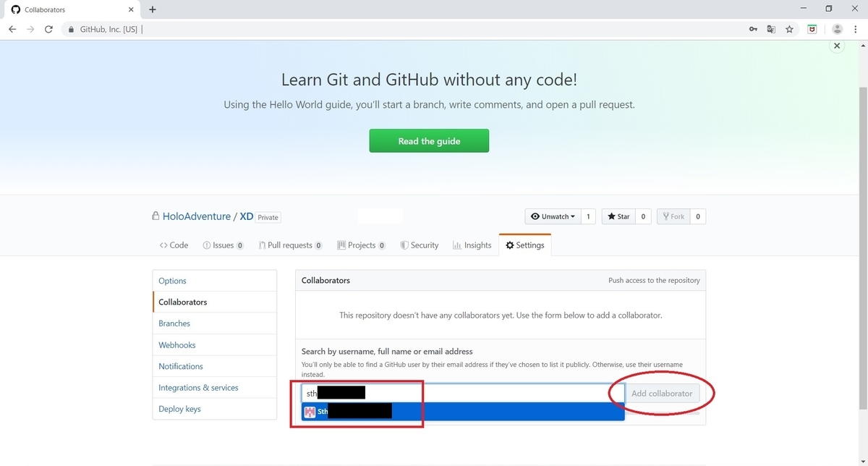
Task: Click the Fork button
Action: (673, 216)
